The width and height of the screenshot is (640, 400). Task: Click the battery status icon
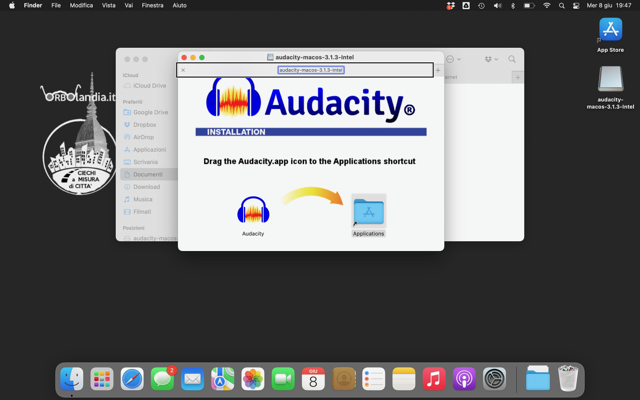click(x=529, y=6)
